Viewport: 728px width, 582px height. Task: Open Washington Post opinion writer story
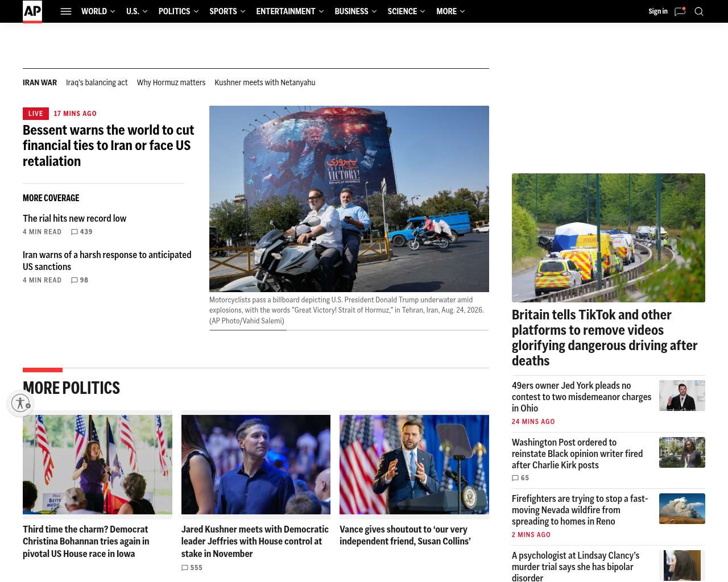pyautogui.click(x=577, y=454)
